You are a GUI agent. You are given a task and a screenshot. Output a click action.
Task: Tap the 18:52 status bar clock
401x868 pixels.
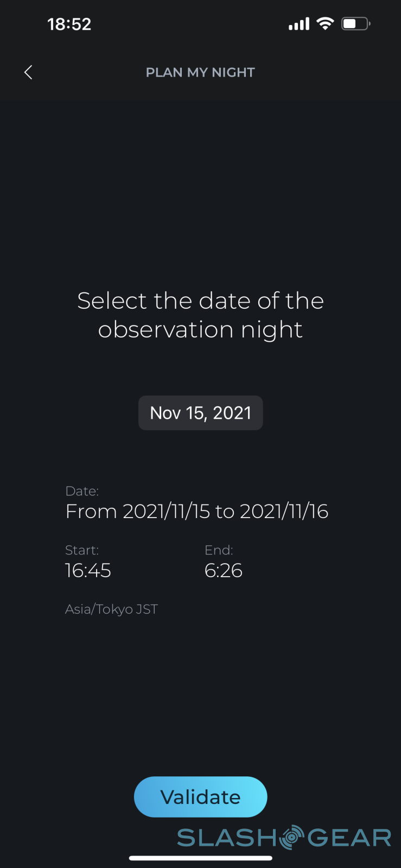(69, 24)
